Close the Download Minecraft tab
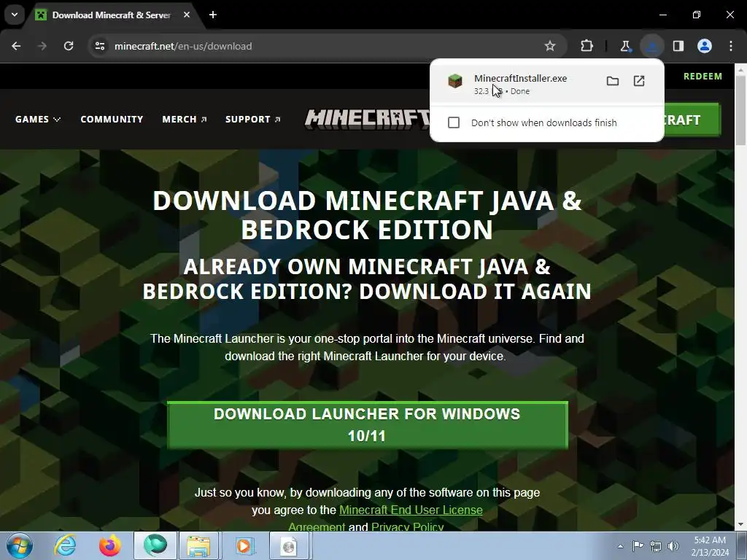This screenshot has height=560, width=747. coord(187,15)
